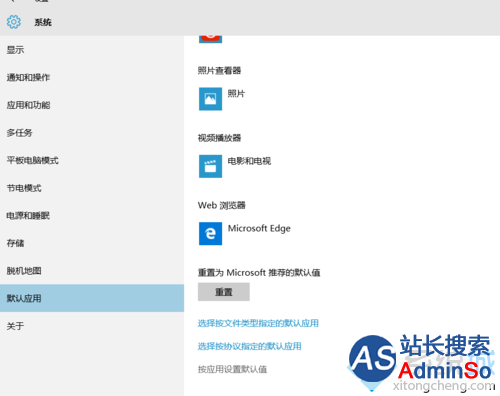The width and height of the screenshot is (500, 396).
Task: Open the 照片 app icon
Action: (210, 99)
